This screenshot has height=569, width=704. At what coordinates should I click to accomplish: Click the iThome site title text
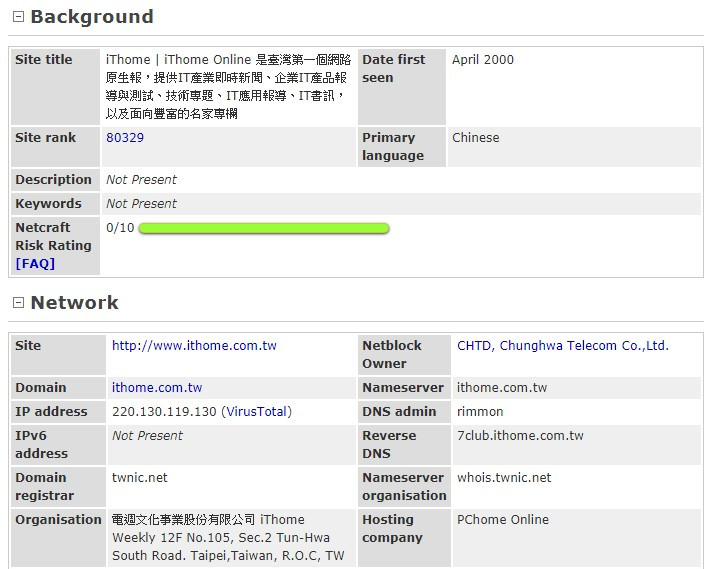[228, 87]
